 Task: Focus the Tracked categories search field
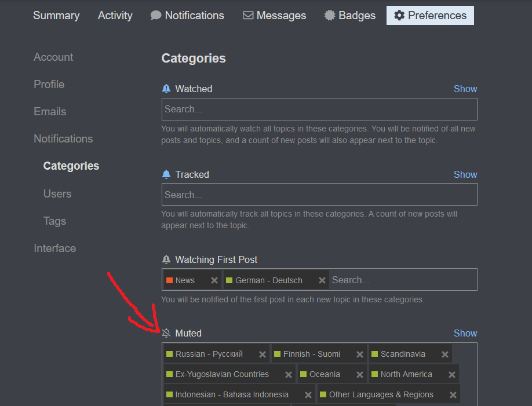tap(319, 195)
